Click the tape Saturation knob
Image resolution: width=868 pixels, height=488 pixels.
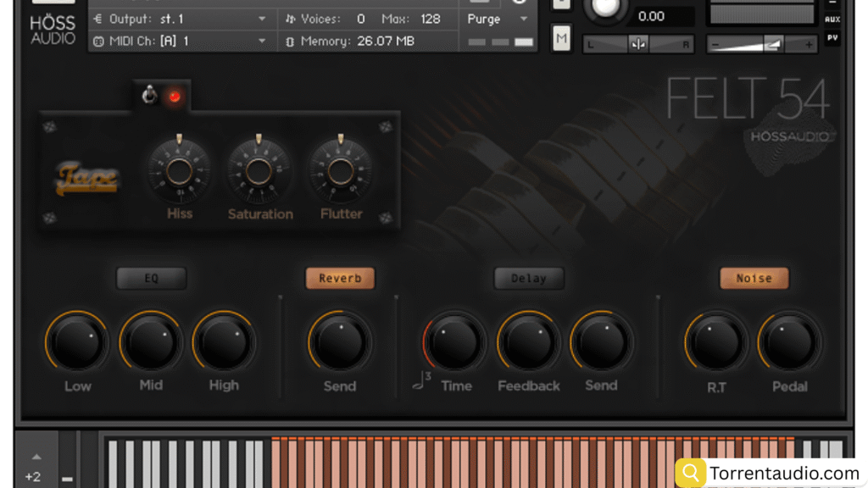[259, 171]
